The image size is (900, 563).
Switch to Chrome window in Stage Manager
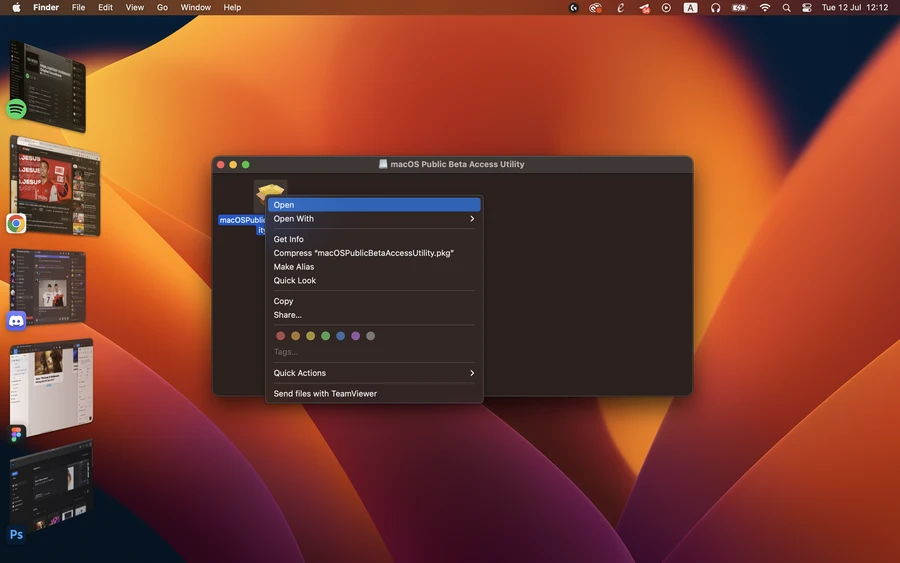(56, 186)
